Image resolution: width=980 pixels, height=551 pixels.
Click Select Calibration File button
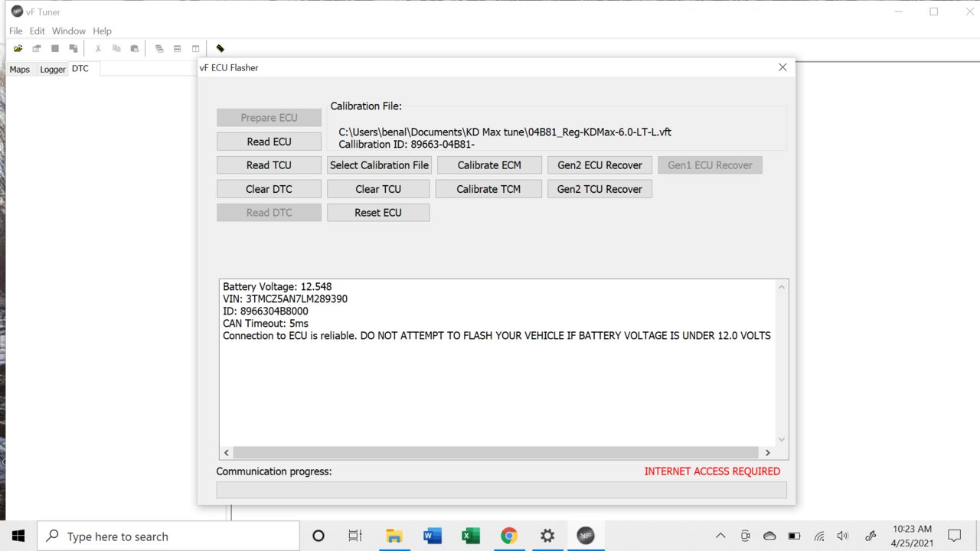pyautogui.click(x=379, y=165)
